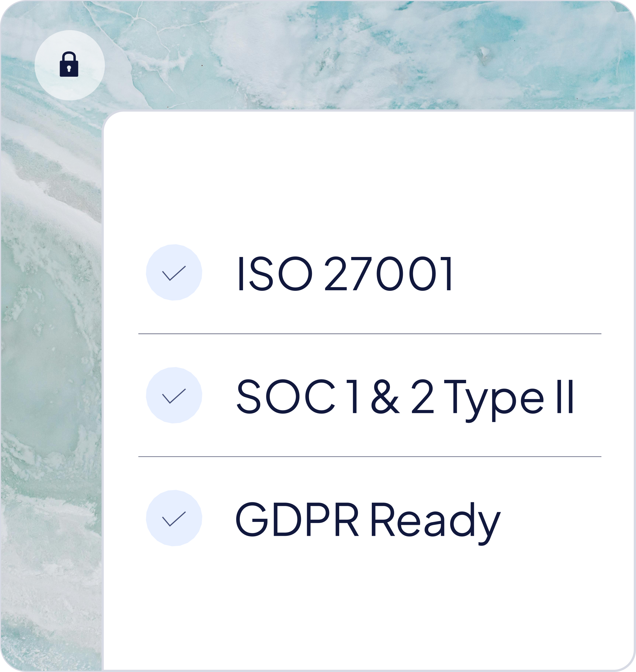Screen dimensions: 636x672
Task: Click the marble strip left of the white card
Action: click(x=51, y=390)
